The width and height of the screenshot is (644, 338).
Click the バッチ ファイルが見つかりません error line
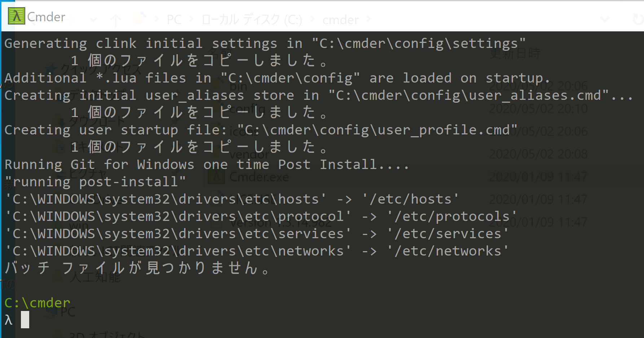tap(137, 268)
